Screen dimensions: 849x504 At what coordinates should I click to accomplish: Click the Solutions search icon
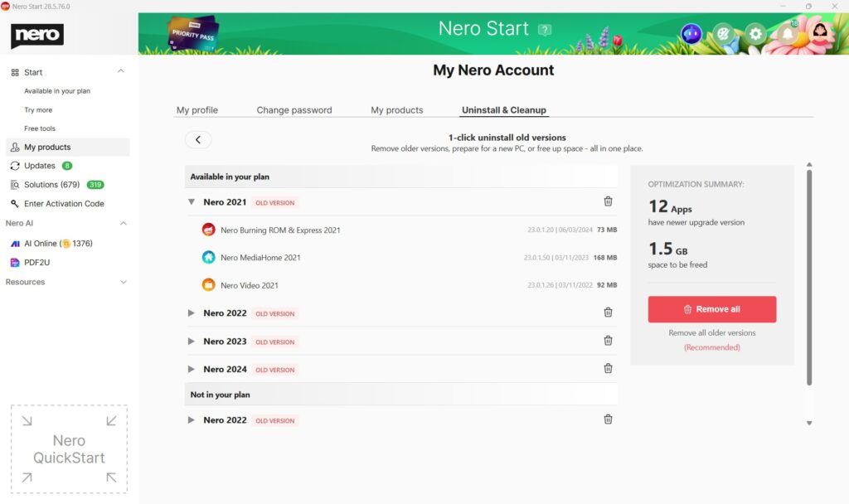(15, 185)
